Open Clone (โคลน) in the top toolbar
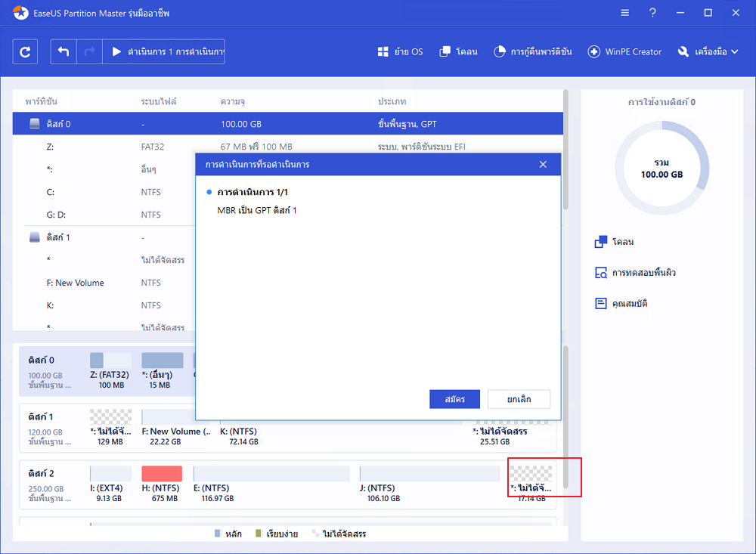 click(x=459, y=51)
